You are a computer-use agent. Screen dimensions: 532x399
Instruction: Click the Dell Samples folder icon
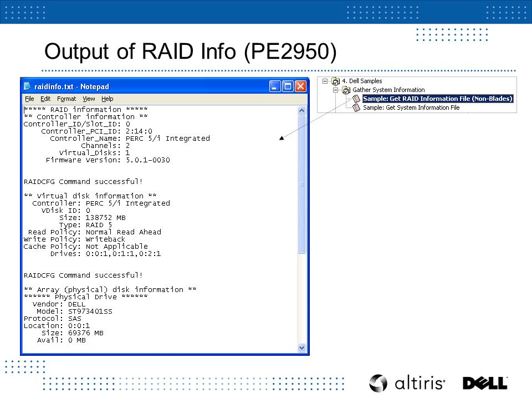[336, 81]
